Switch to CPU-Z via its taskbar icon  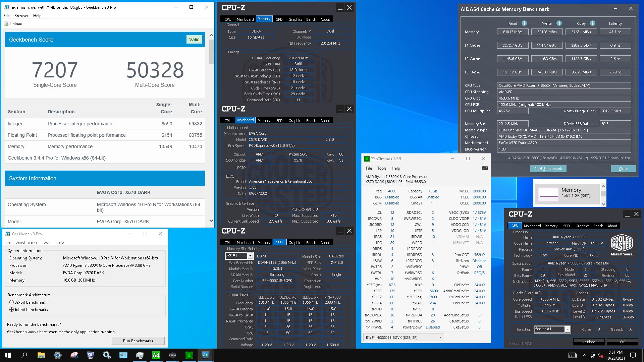tap(173, 355)
